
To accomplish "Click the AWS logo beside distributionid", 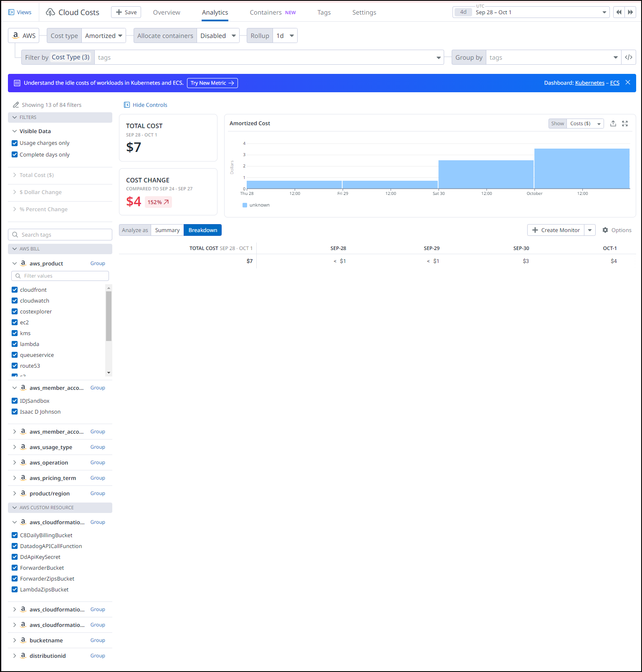I will [x=23, y=656].
